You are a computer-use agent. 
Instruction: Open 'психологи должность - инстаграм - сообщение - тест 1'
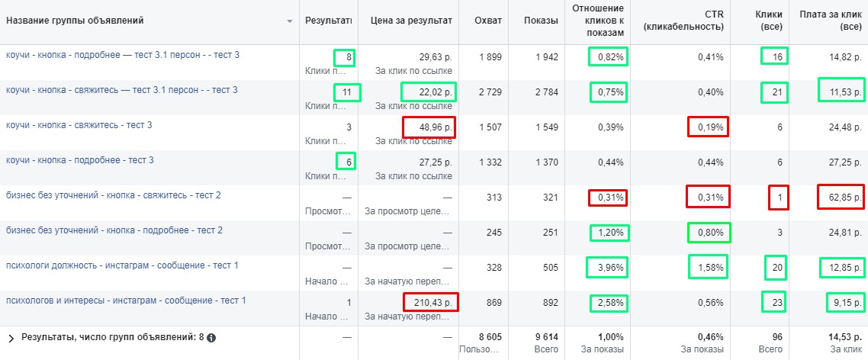pos(122,265)
